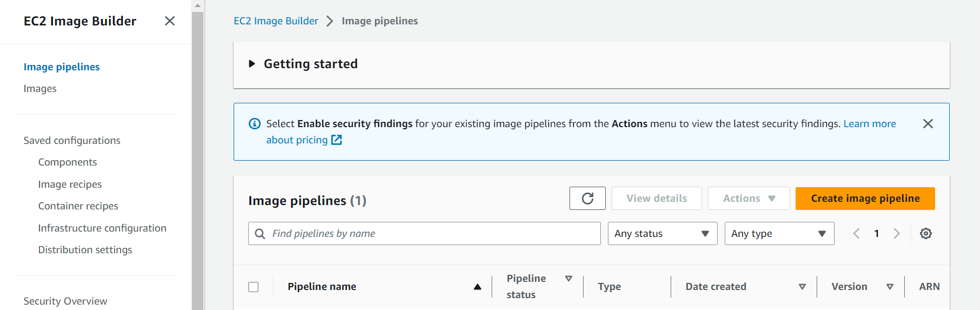Sort by Date created column arrow
Viewport: 980px width, 310px height.
coord(802,287)
